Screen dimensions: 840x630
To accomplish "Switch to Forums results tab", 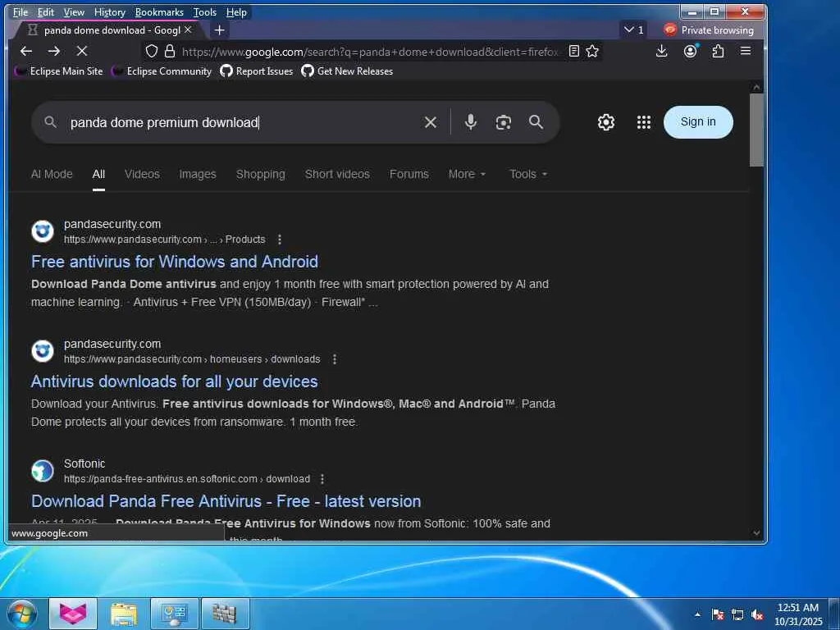I will 409,174.
